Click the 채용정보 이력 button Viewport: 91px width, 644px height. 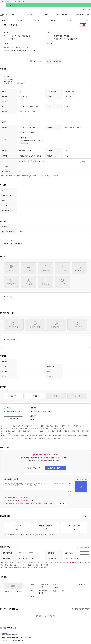point(82,584)
